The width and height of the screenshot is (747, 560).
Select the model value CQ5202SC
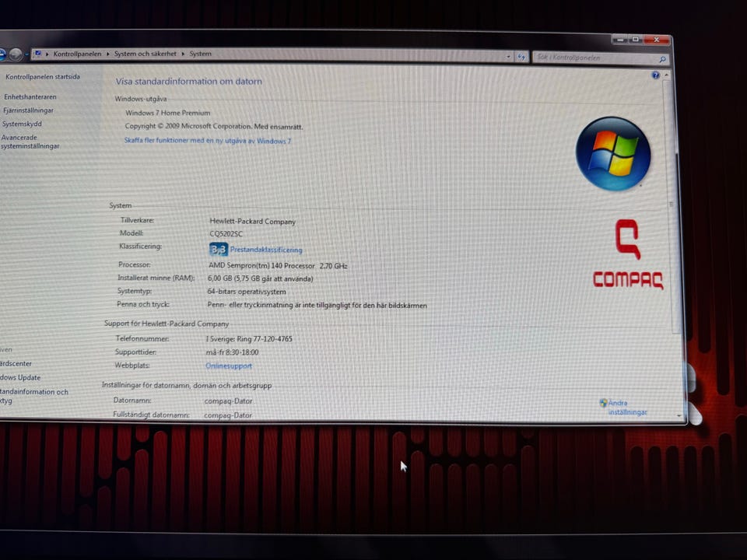[226, 234]
